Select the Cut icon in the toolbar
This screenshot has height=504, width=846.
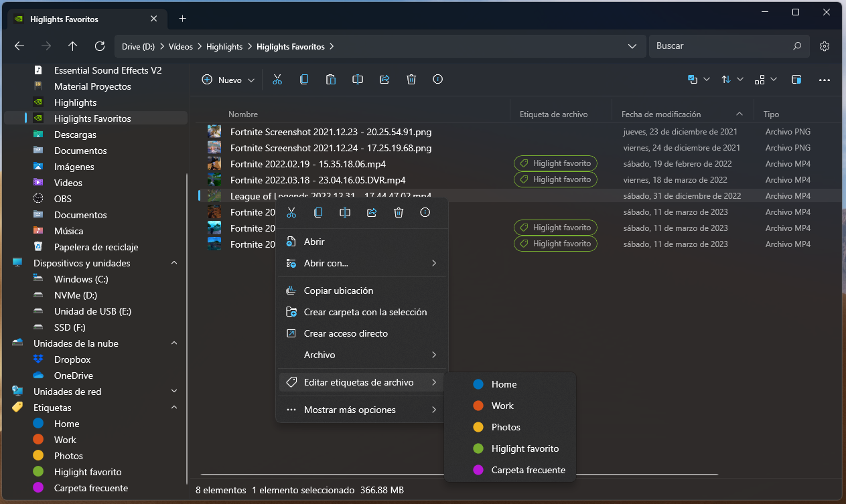(x=277, y=79)
